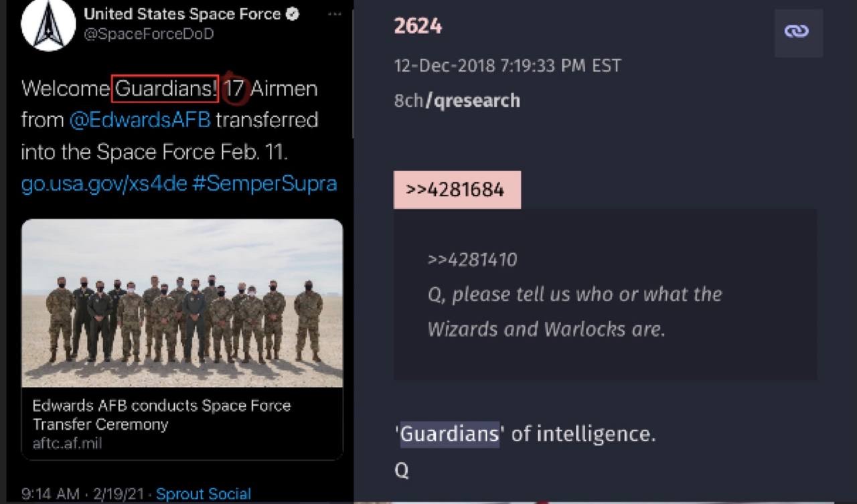Click the United States Space Force name
Image resolution: width=857 pixels, height=504 pixels.
pos(181,14)
